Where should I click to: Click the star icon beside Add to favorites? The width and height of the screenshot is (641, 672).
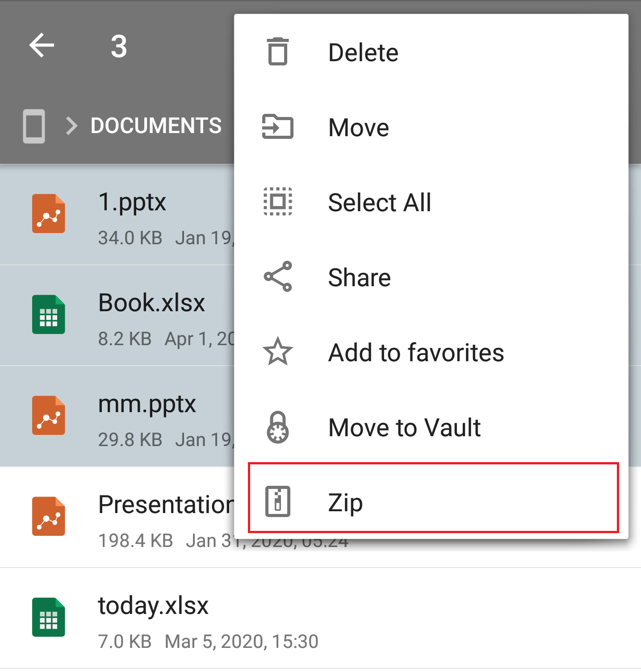[277, 352]
